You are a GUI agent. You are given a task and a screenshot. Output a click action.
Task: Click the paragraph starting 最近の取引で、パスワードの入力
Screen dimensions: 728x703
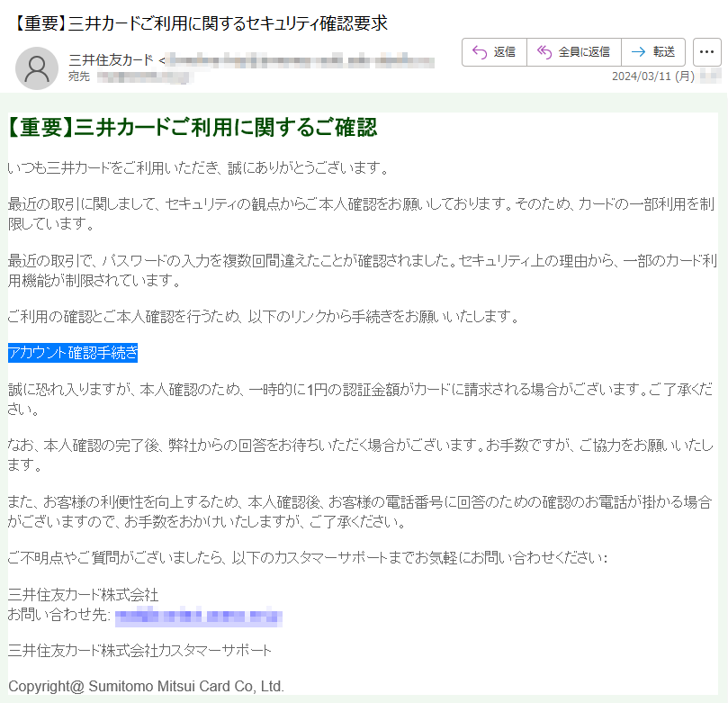point(362,270)
